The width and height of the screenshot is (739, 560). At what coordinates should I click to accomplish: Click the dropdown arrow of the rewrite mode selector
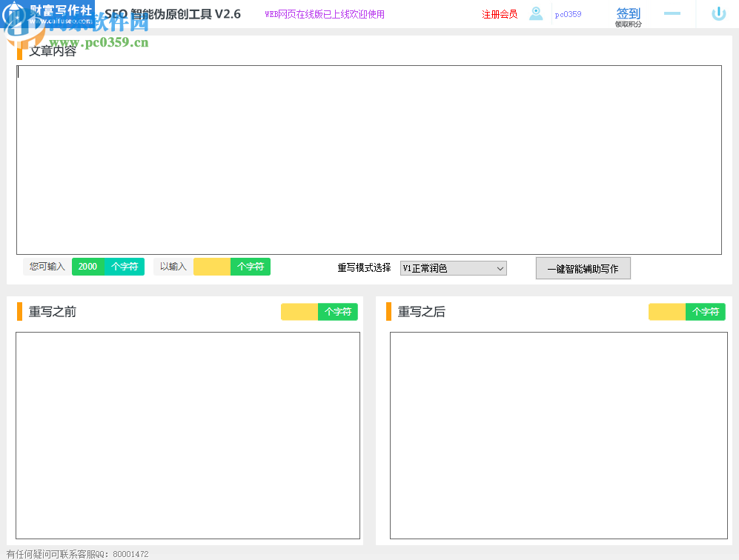pyautogui.click(x=500, y=268)
